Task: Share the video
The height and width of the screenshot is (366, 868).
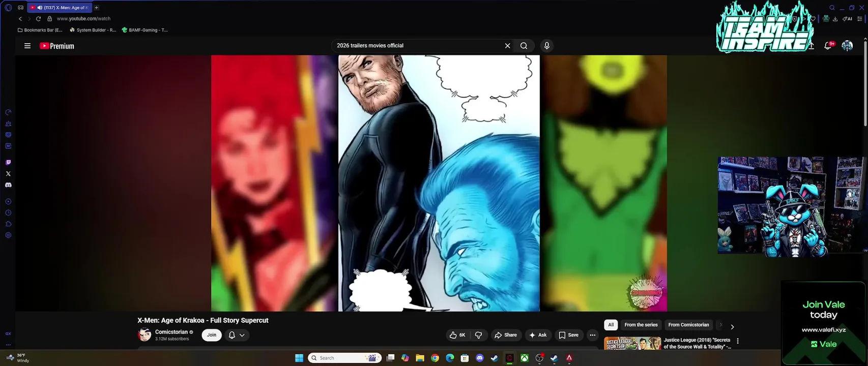Action: (506, 335)
